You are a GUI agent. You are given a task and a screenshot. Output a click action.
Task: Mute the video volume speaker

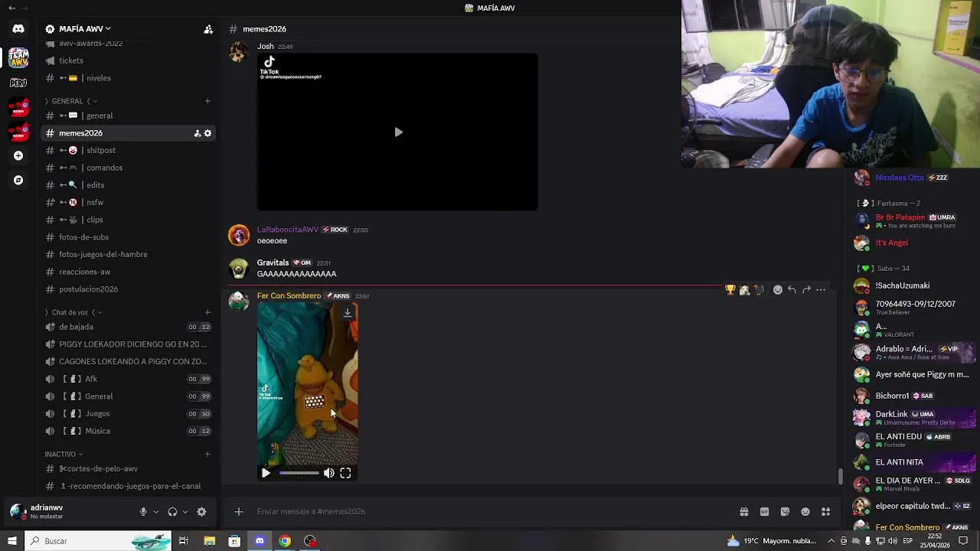328,473
